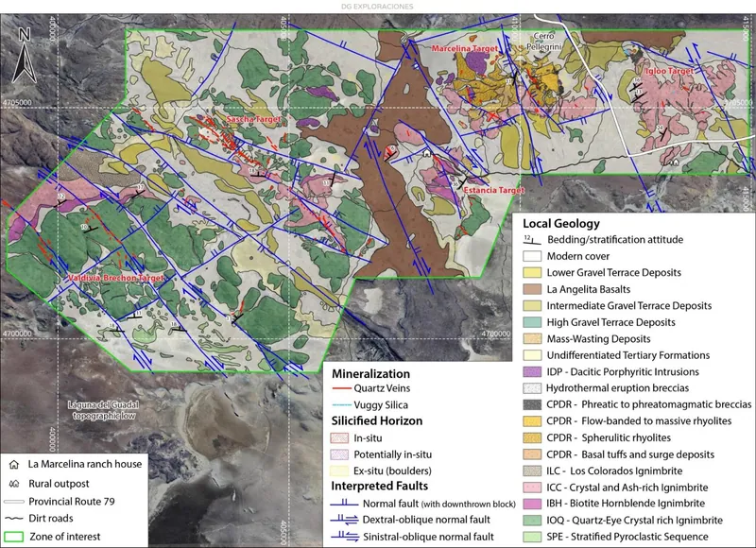Click the Valdivia Brechon Target label
This screenshot has width=756, height=548.
pyautogui.click(x=116, y=278)
